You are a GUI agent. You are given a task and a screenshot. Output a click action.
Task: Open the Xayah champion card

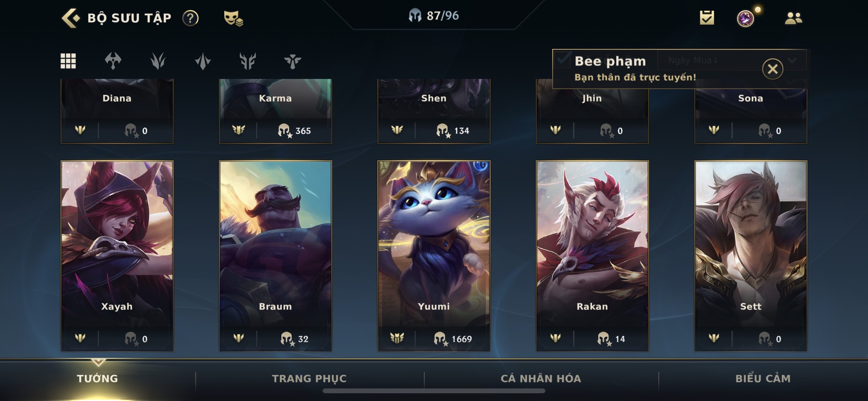pos(117,256)
